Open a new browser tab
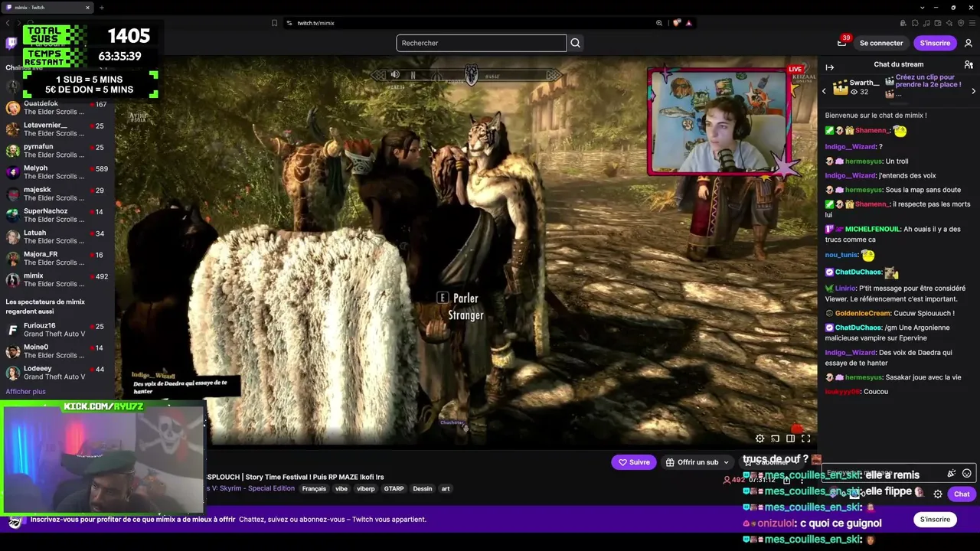The image size is (980, 551). [x=101, y=8]
